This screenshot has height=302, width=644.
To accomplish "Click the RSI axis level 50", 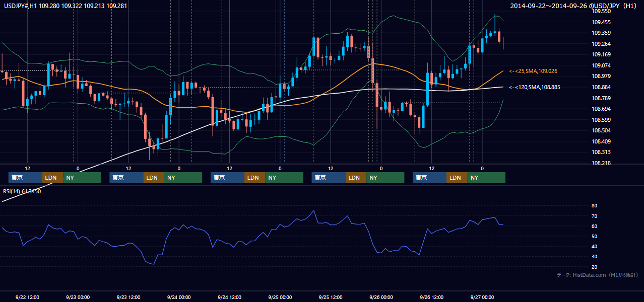I will 594,236.
